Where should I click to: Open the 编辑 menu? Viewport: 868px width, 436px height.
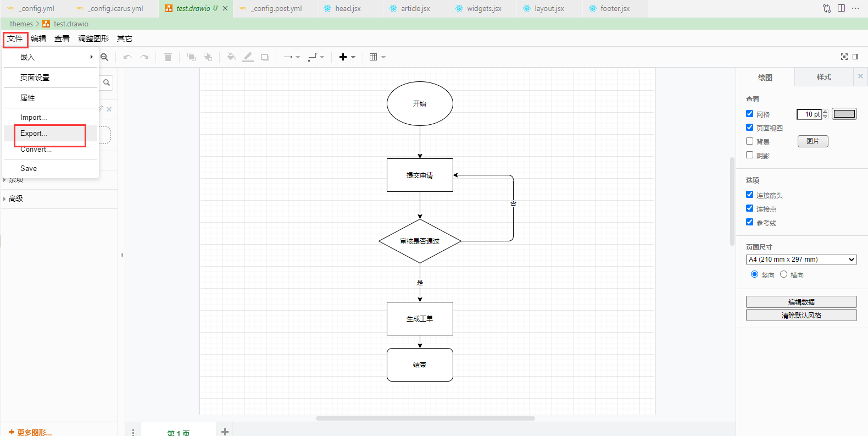tap(38, 38)
